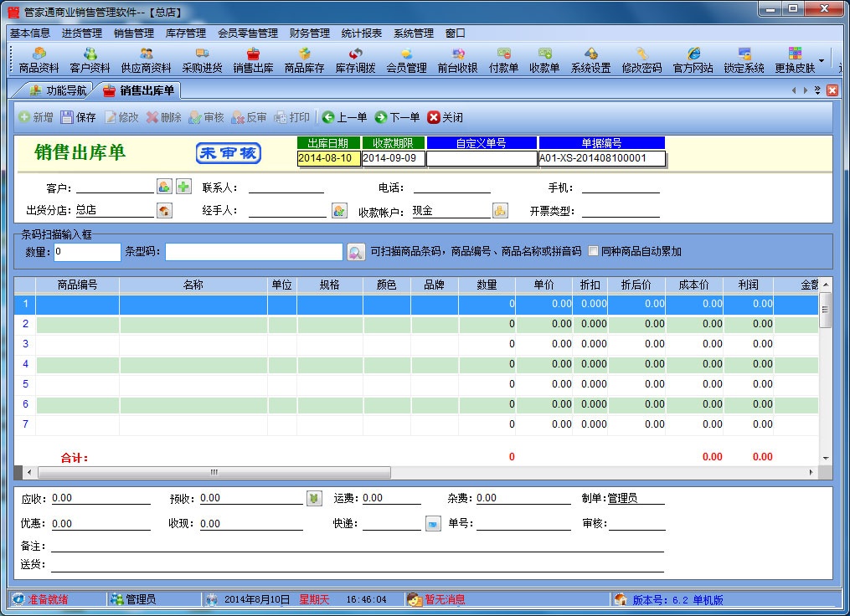Open the 统计报表 menu
Screen dimensions: 850x616
362,33
